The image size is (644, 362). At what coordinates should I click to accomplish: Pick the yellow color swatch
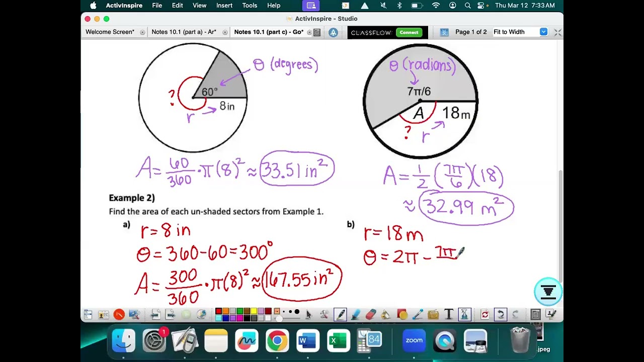(x=254, y=311)
